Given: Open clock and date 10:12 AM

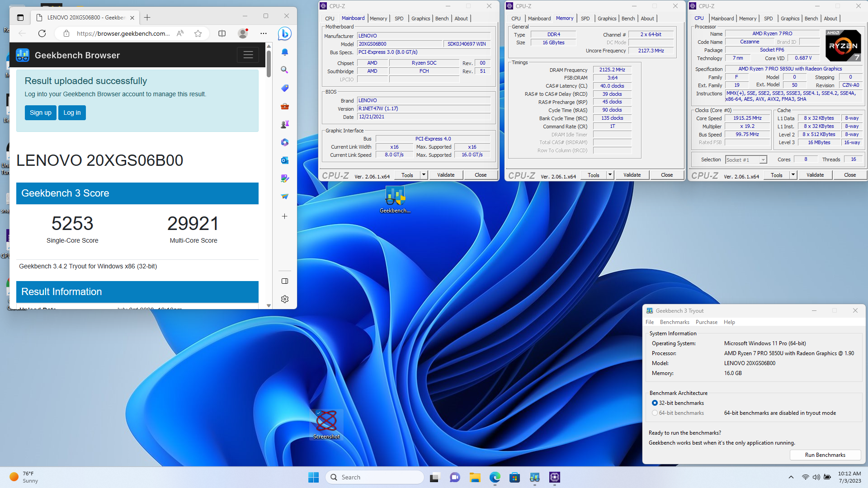Looking at the screenshot, I should (x=849, y=477).
